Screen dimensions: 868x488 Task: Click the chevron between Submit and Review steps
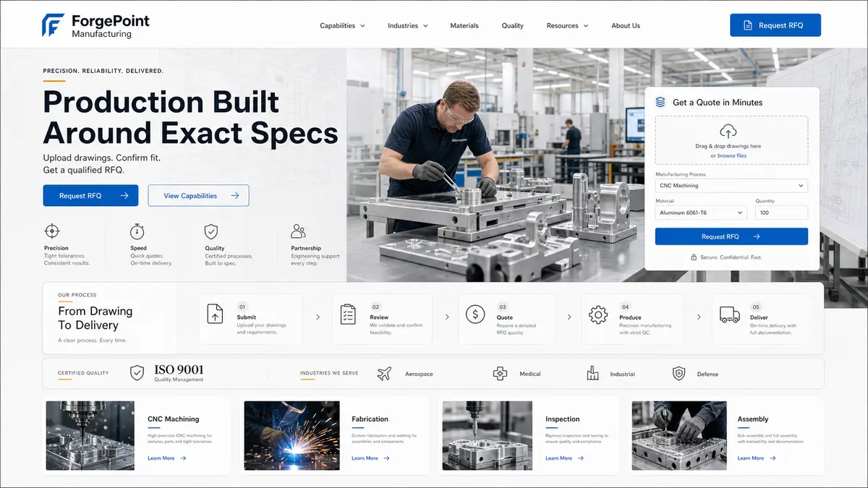318,317
